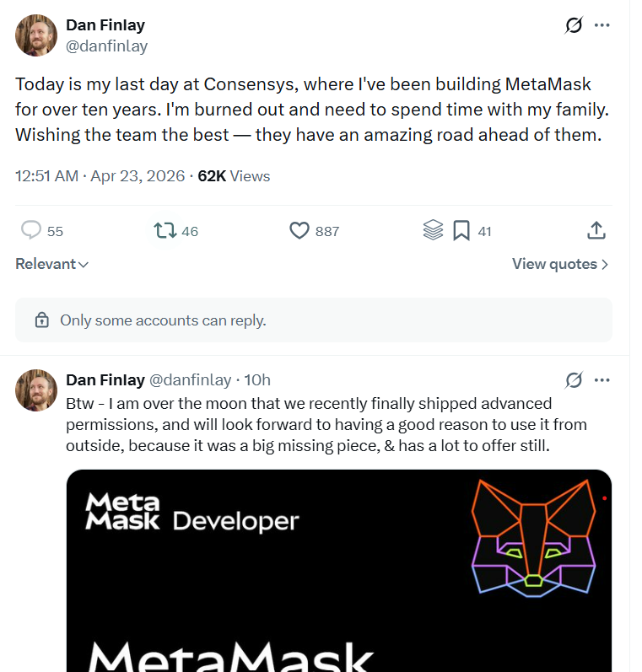Click Dan Finlay's avatar on main tweet
This screenshot has height=672, width=642.
coord(36,35)
